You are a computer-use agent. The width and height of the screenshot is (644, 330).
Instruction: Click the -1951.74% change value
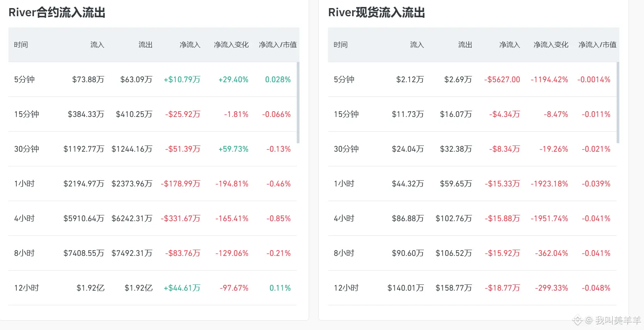[549, 218]
